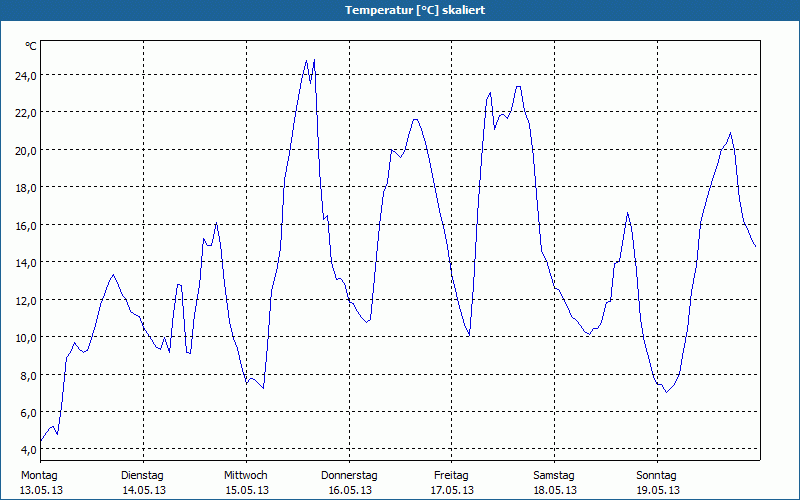Select the 18,0 y-axis value
Image resolution: width=800 pixels, height=500 pixels.
tap(26, 188)
